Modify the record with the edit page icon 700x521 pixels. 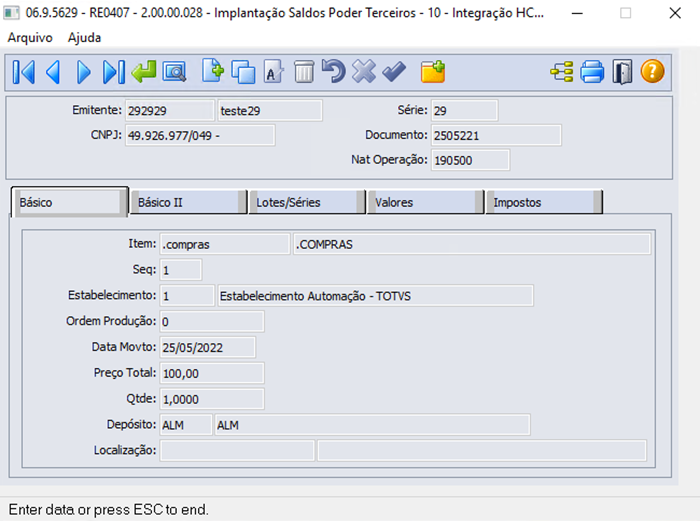coord(273,72)
